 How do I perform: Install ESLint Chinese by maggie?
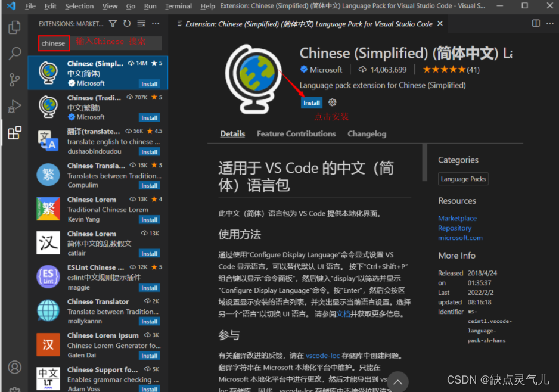149,288
